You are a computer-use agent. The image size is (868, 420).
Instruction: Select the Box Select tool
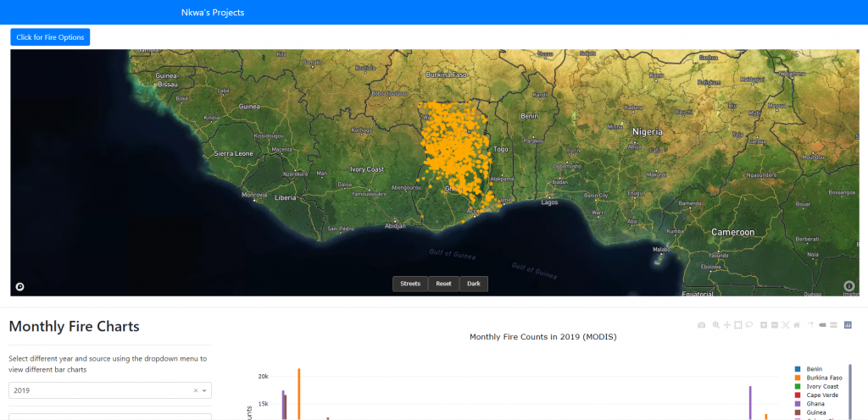coord(738,325)
